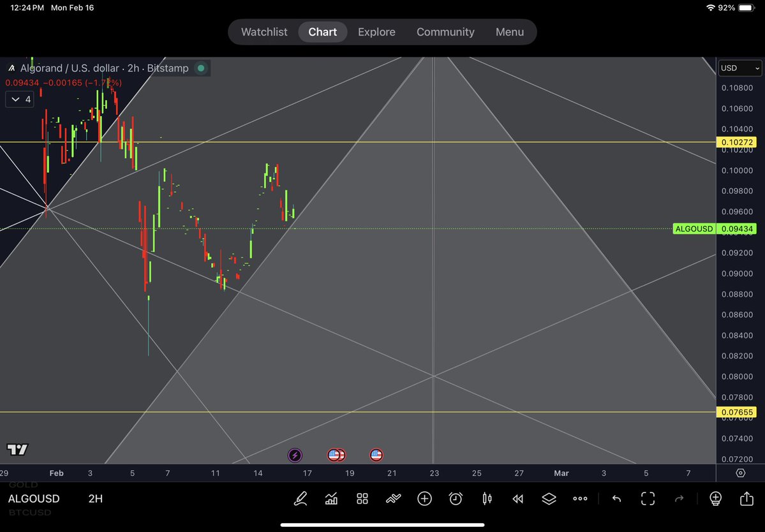
Task: Switch to the Watchlist tab
Action: [x=264, y=32]
